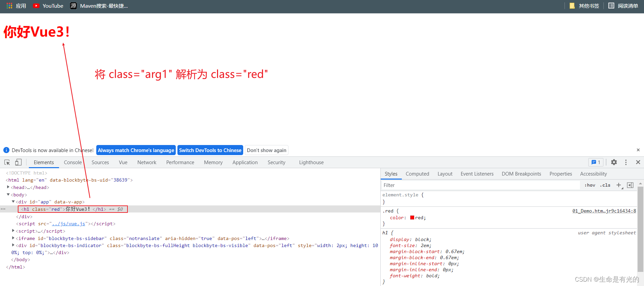
Task: Select the Styles sub-tab
Action: tap(391, 174)
